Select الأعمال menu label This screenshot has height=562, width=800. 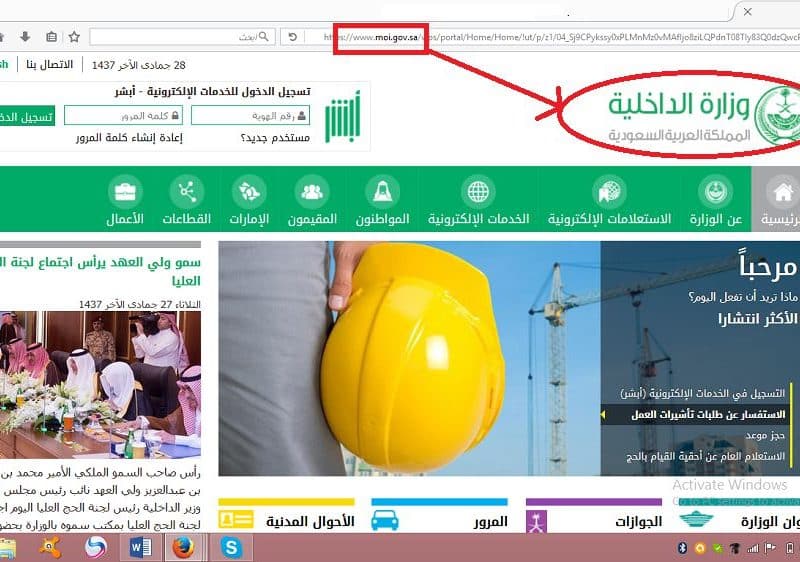[x=125, y=219]
